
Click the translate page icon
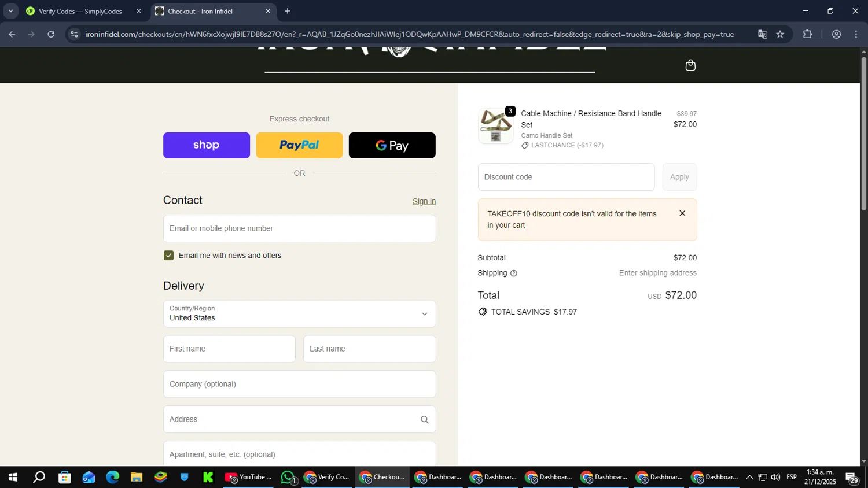[762, 34]
